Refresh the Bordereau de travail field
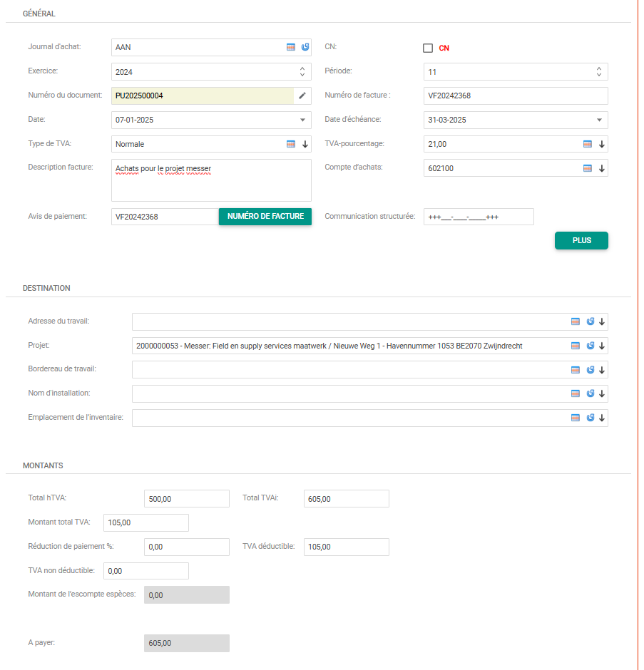This screenshot has height=670, width=644. click(590, 370)
